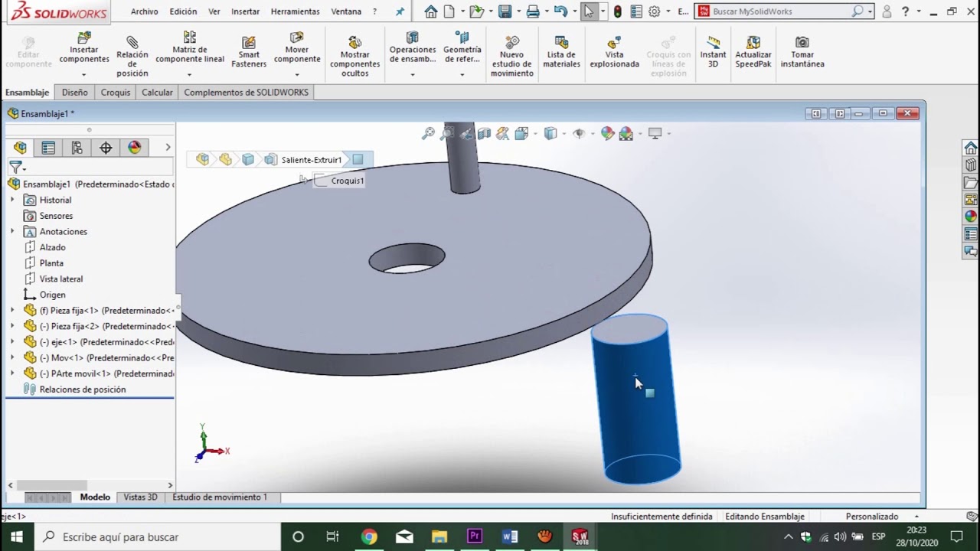Screen dimensions: 980x551
Task: Select Matriz de componente lineal
Action: click(x=190, y=48)
